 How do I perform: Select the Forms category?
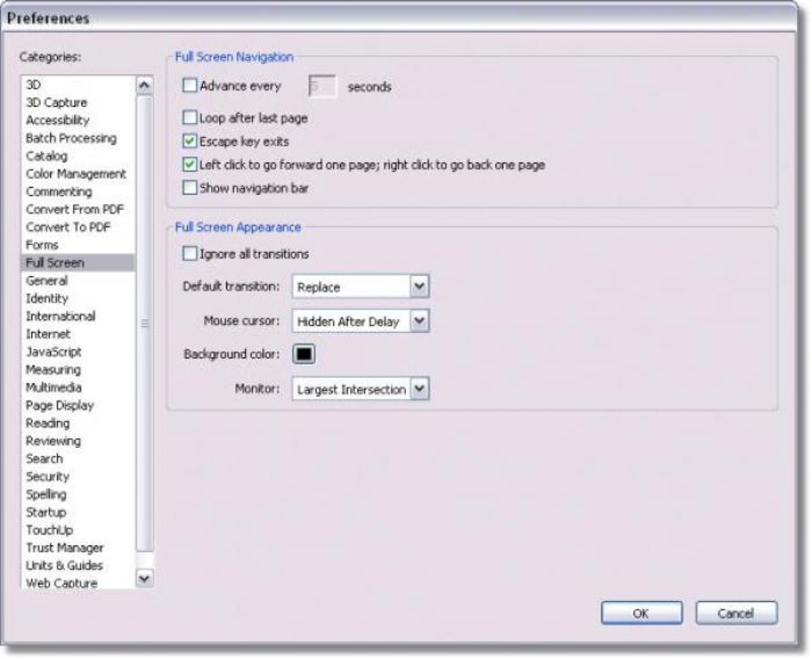click(78, 245)
